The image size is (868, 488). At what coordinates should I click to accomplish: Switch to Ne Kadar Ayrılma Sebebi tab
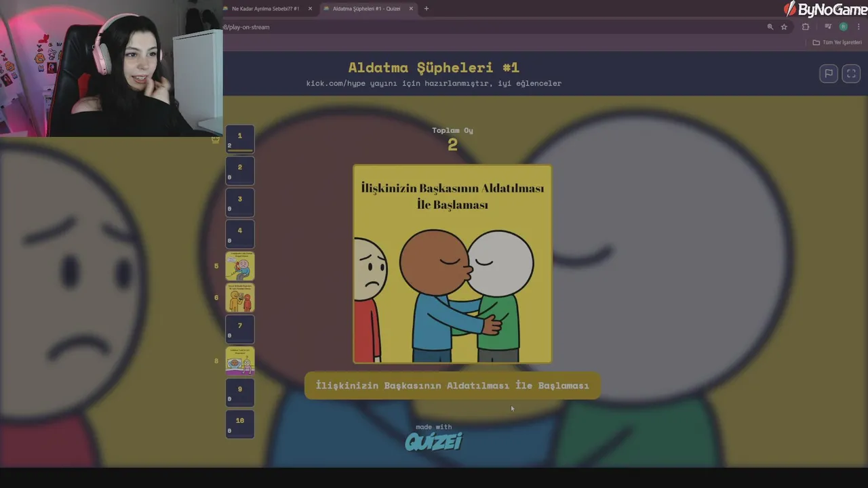[265, 9]
